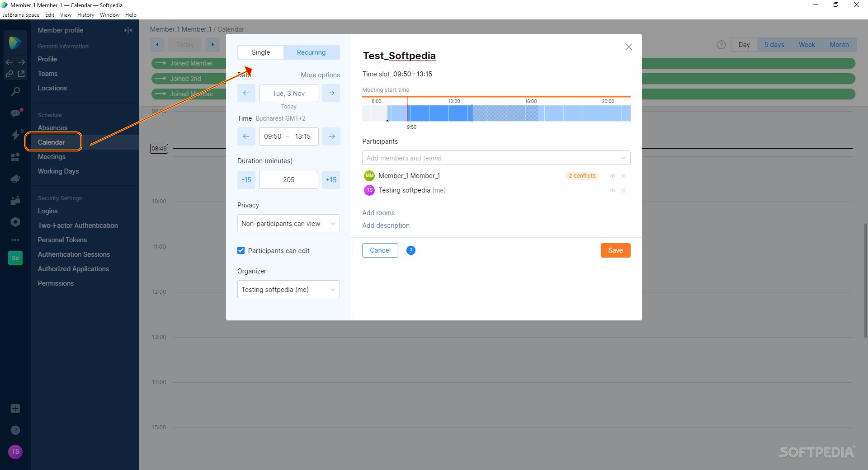Viewport: 868px width, 470px height.
Task: Switch calendar to Month view
Action: [x=839, y=45]
